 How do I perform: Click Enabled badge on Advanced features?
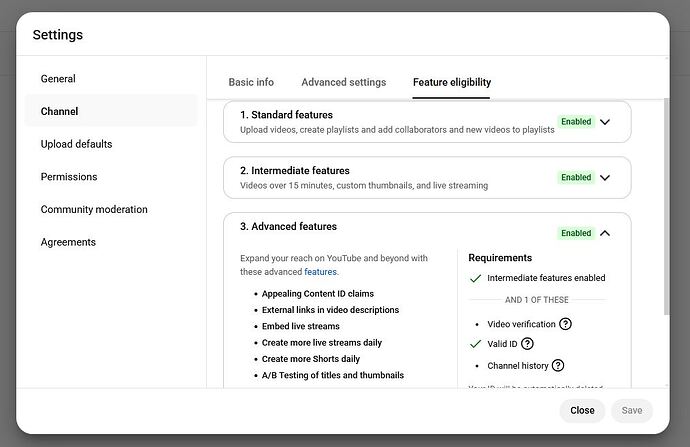tap(576, 233)
